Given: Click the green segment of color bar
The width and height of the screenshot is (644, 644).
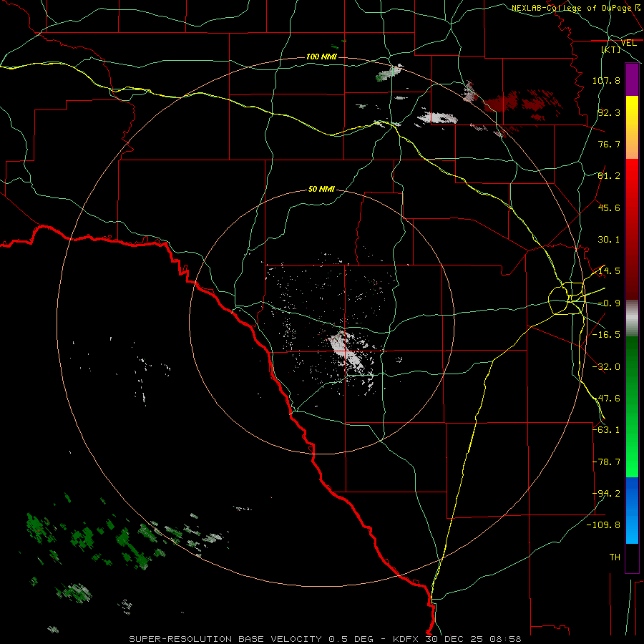Looking at the screenshot, I should [x=632, y=406].
